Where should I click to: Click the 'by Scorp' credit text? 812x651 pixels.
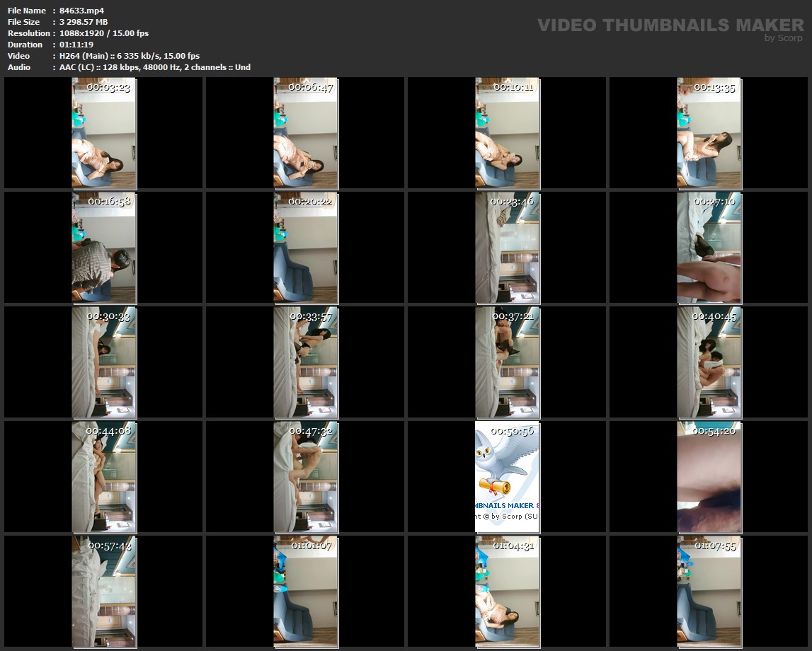[x=783, y=38]
